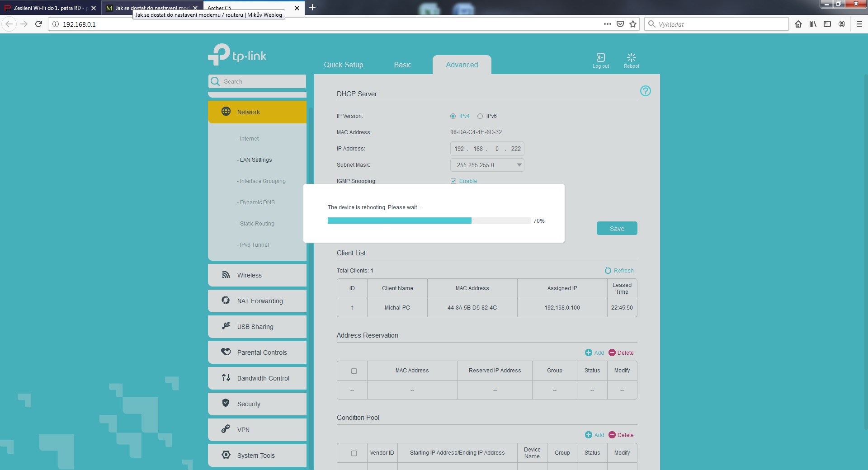Switch to the Basic tab

(x=402, y=65)
